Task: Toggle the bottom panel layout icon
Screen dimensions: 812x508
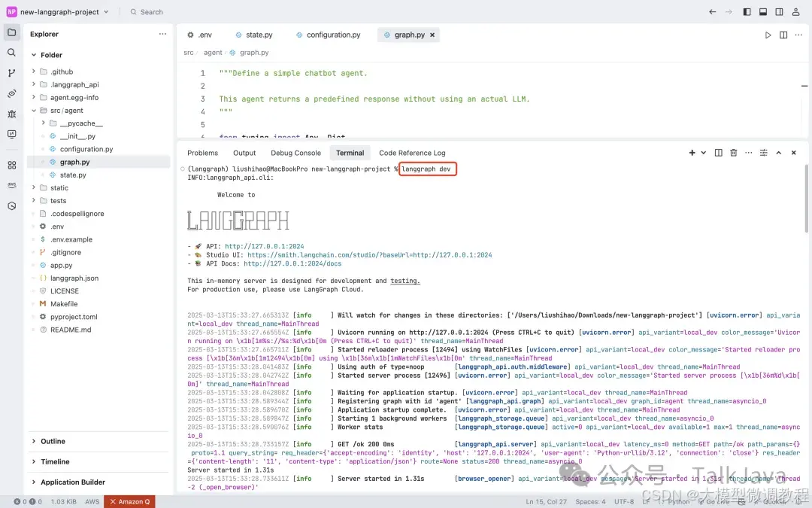Action: click(763, 11)
